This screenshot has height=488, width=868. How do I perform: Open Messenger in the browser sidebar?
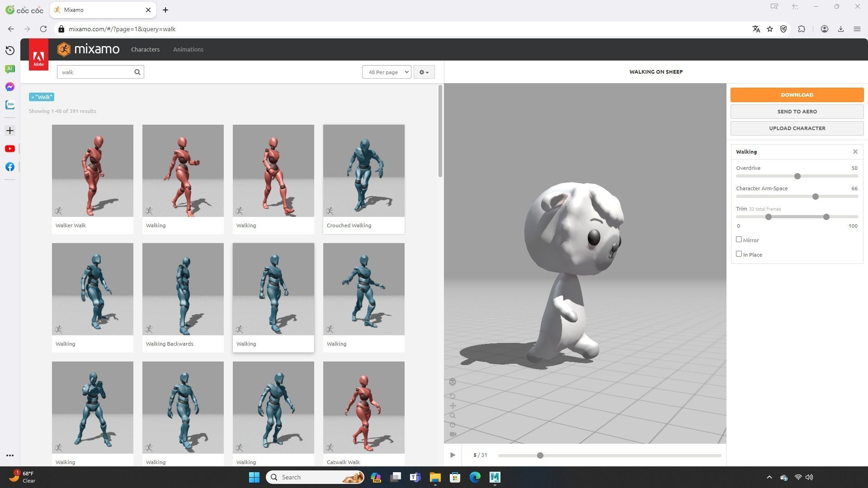coord(10,87)
